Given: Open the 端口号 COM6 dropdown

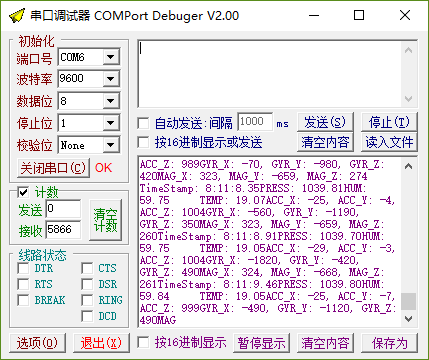Looking at the screenshot, I should (111, 57).
